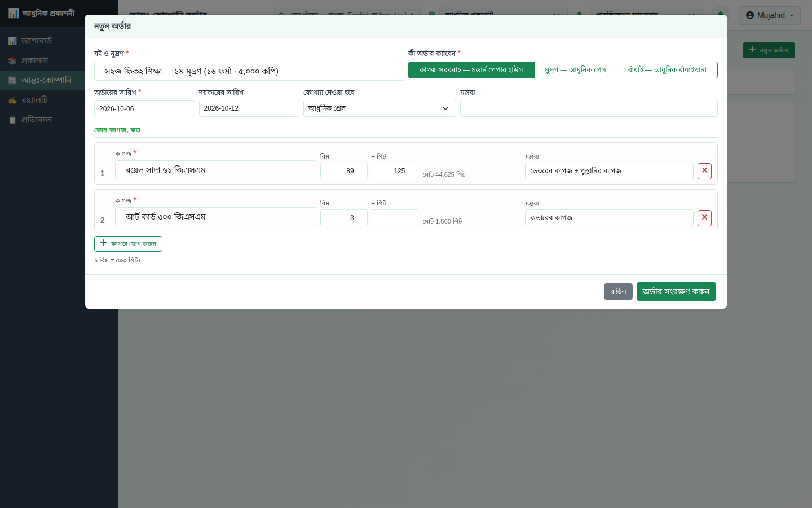The height and width of the screenshot is (508, 812).
Task: Open the Mujahid user menu
Action: coord(769,15)
